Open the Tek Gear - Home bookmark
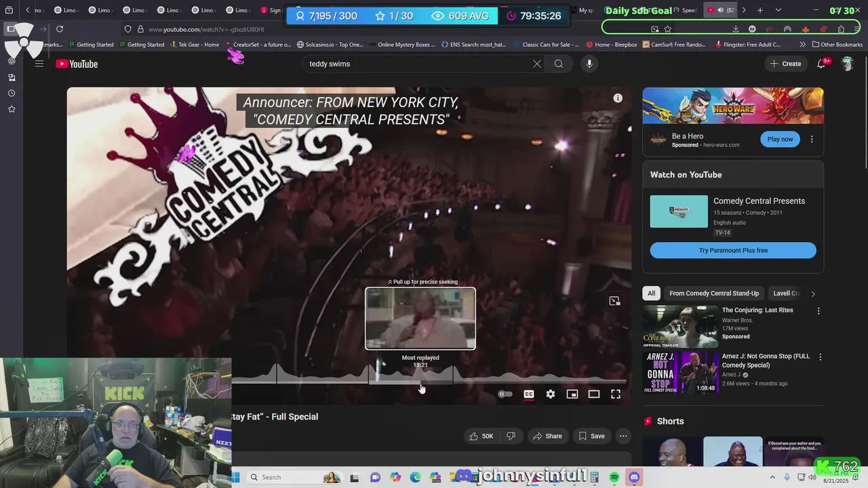Image resolution: width=868 pixels, height=488 pixels. [195, 45]
